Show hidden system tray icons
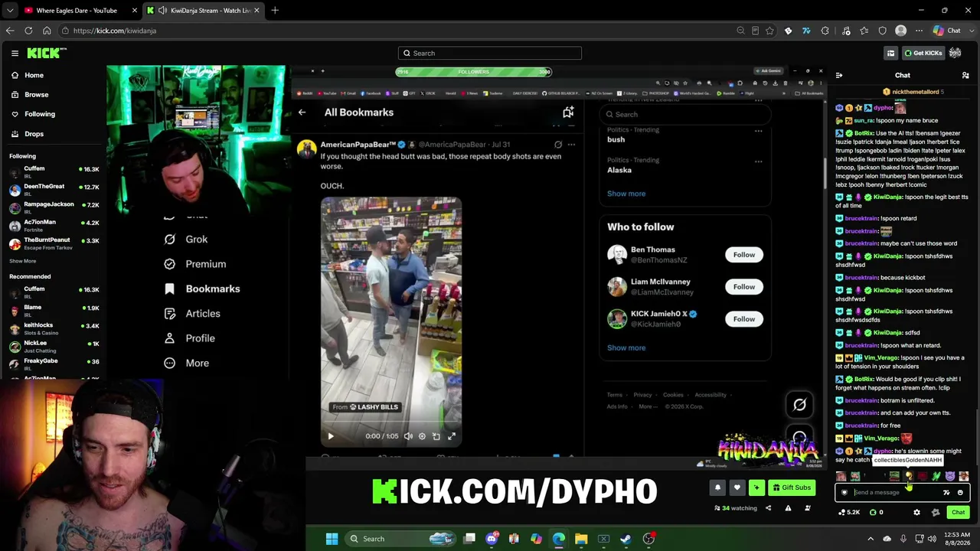The height and width of the screenshot is (551, 980). (x=871, y=539)
